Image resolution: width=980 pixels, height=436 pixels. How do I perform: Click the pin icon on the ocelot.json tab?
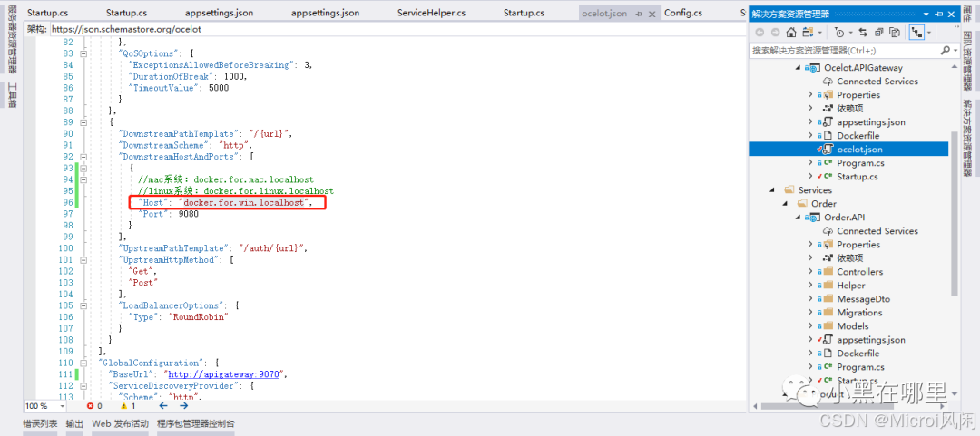coord(639,13)
